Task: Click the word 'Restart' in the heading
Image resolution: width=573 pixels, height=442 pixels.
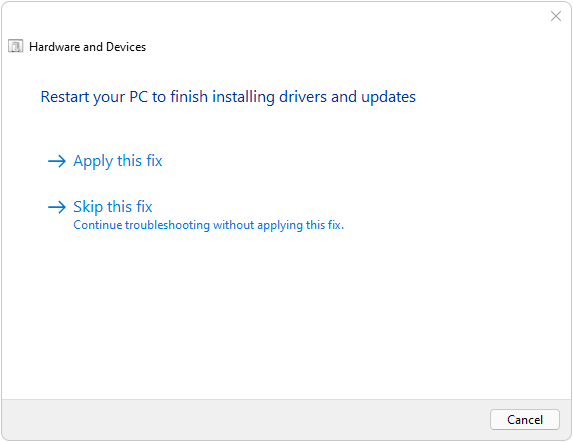Action: coord(65,97)
